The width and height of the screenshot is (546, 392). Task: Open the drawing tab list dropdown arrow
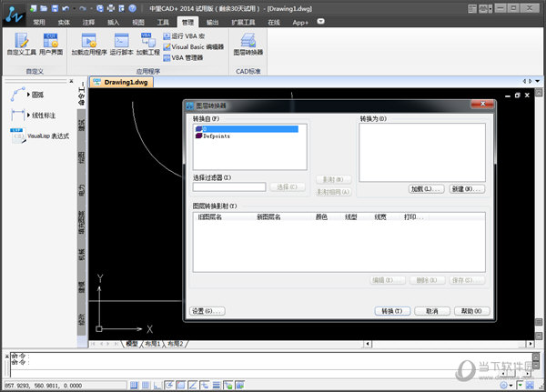(537, 82)
